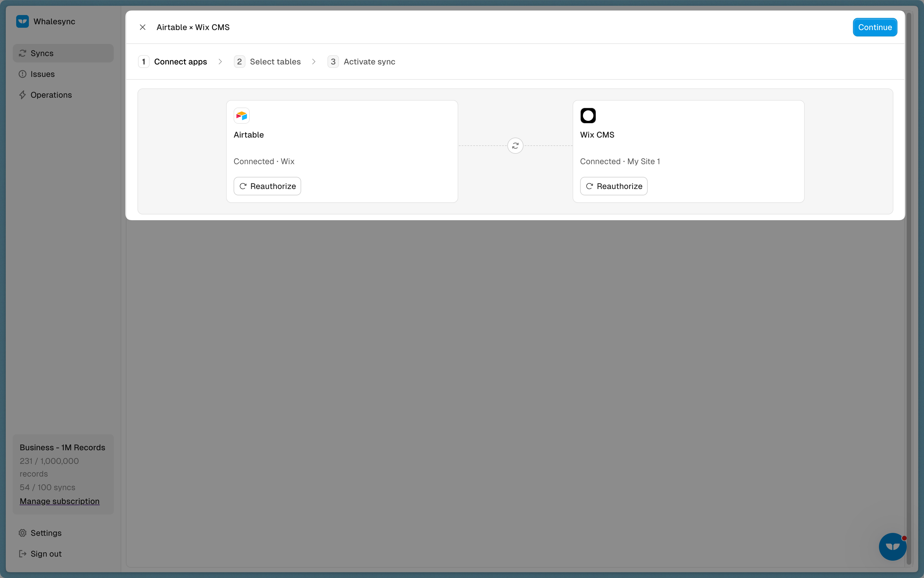Click the Whalesync logo icon
Image resolution: width=924 pixels, height=578 pixels.
(x=23, y=21)
